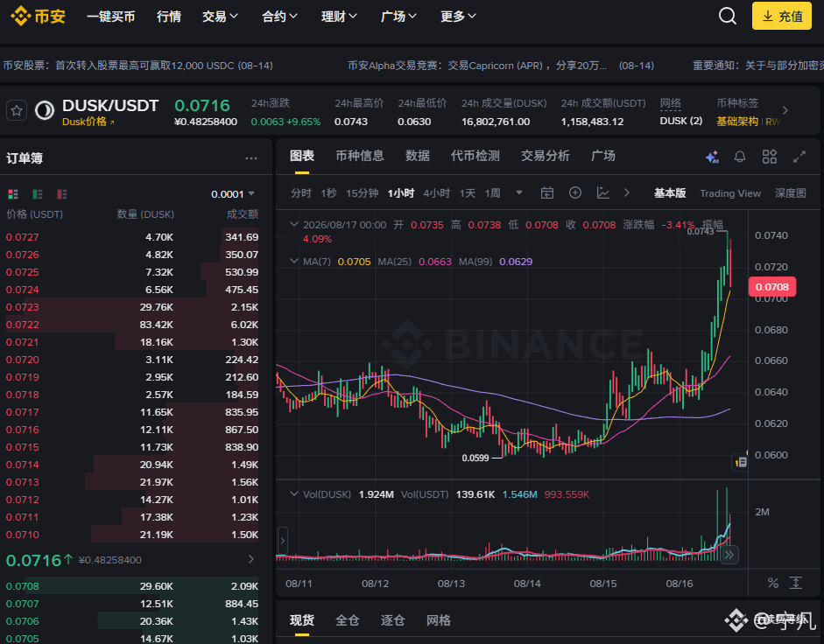Viewport: 824px width, 644px height.
Task: Click the 基础架构 coin tag
Action: [x=737, y=122]
